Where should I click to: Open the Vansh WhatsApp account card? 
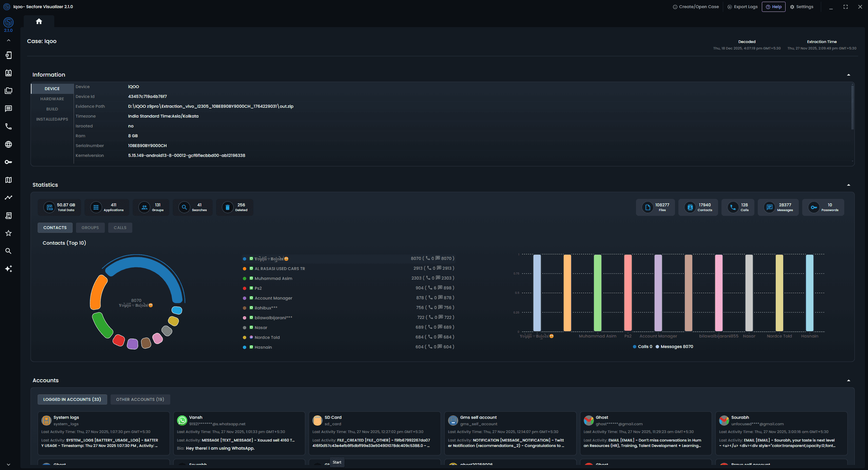click(239, 433)
